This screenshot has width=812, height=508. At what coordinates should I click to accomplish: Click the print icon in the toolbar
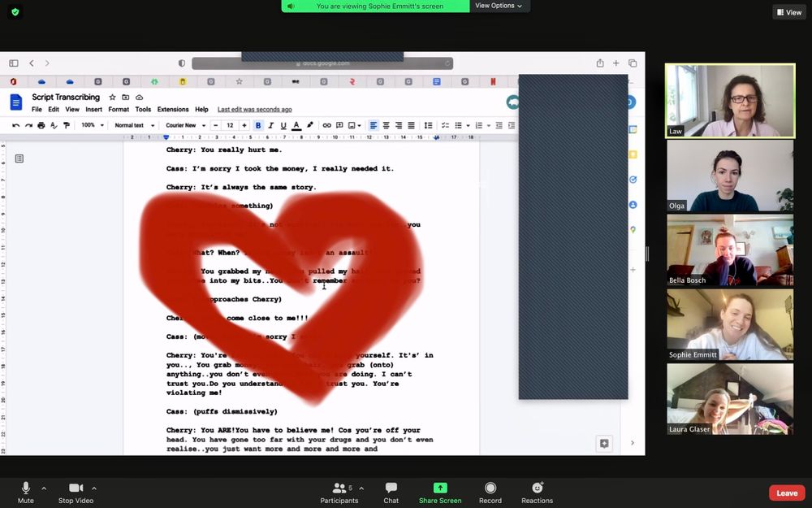41,125
